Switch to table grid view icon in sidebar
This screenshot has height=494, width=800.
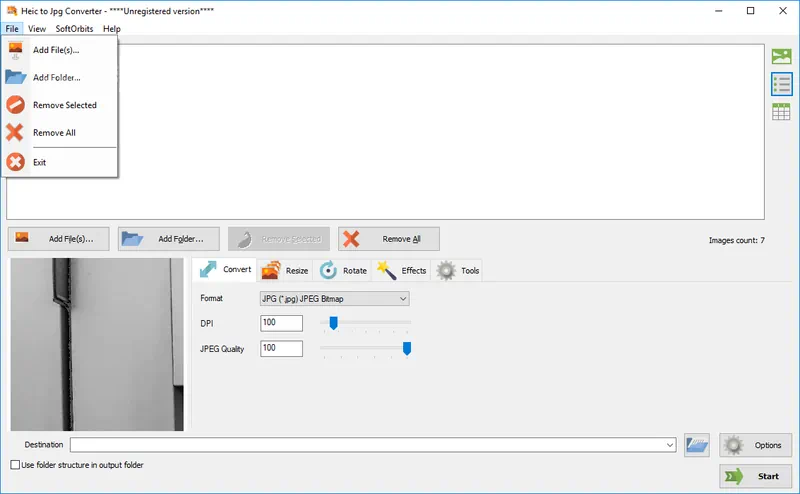coord(781,112)
